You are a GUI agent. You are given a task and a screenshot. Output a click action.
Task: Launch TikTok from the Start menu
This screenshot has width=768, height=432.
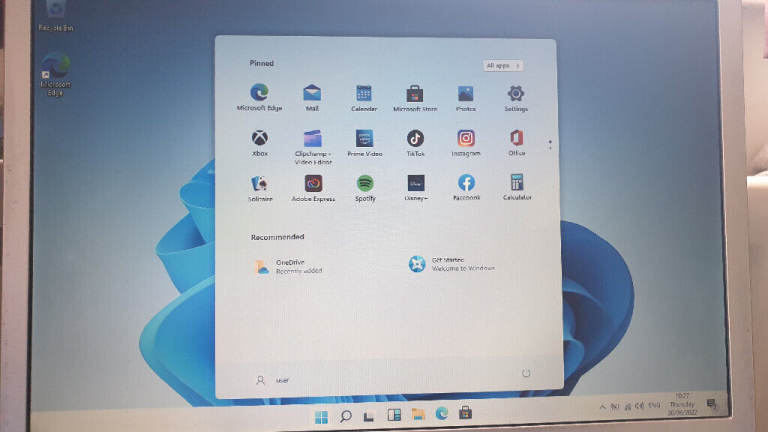415,138
